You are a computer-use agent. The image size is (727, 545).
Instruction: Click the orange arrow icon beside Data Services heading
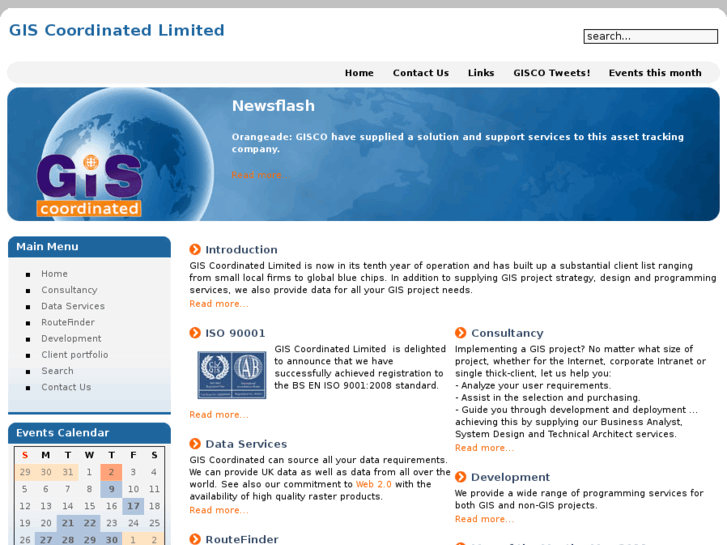195,444
